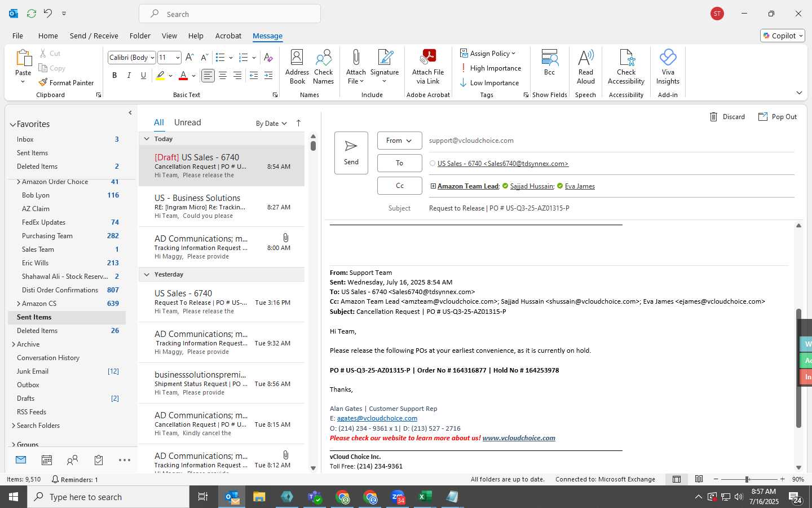Open the People view in navigation bar
812x508 pixels.
click(x=73, y=461)
